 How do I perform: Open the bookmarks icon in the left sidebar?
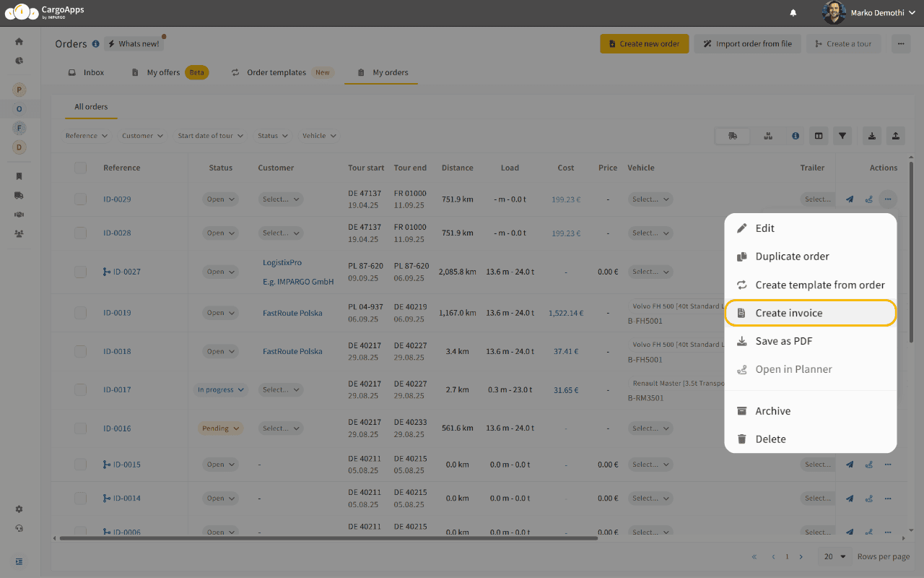coord(19,176)
